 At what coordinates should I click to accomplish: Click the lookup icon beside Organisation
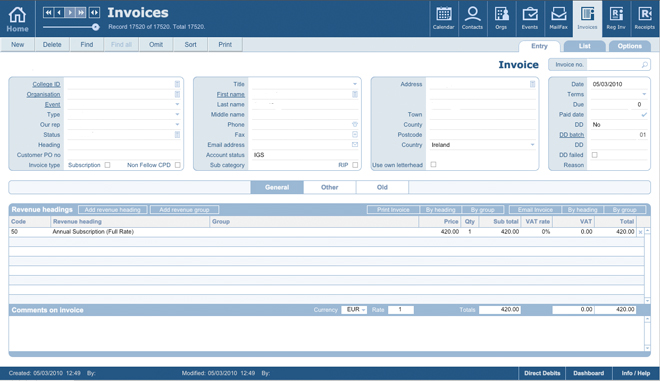[177, 94]
